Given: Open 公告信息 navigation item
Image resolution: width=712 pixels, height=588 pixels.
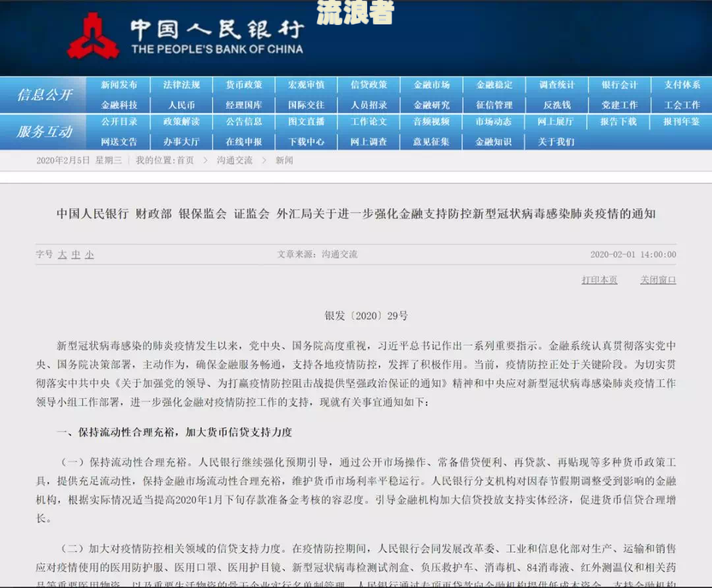Looking at the screenshot, I should coord(245,122).
